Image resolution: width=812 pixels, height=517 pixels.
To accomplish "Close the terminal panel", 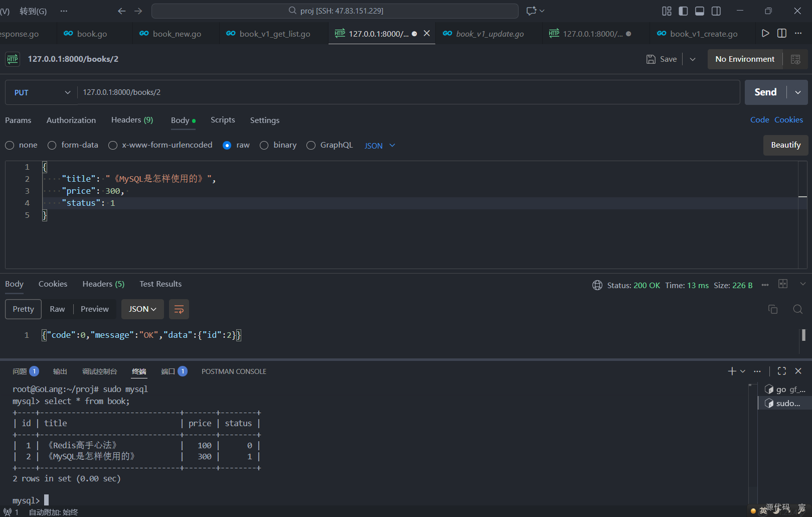I will tap(798, 371).
